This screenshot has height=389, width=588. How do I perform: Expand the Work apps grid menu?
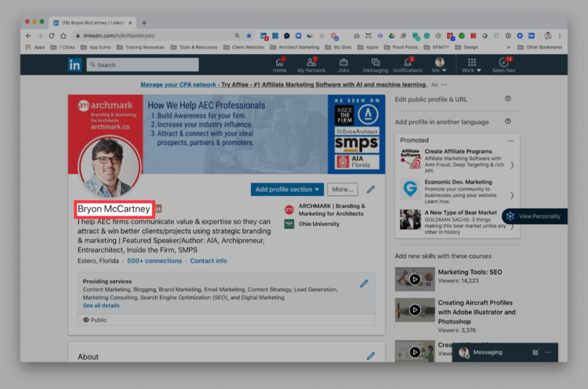coord(471,64)
